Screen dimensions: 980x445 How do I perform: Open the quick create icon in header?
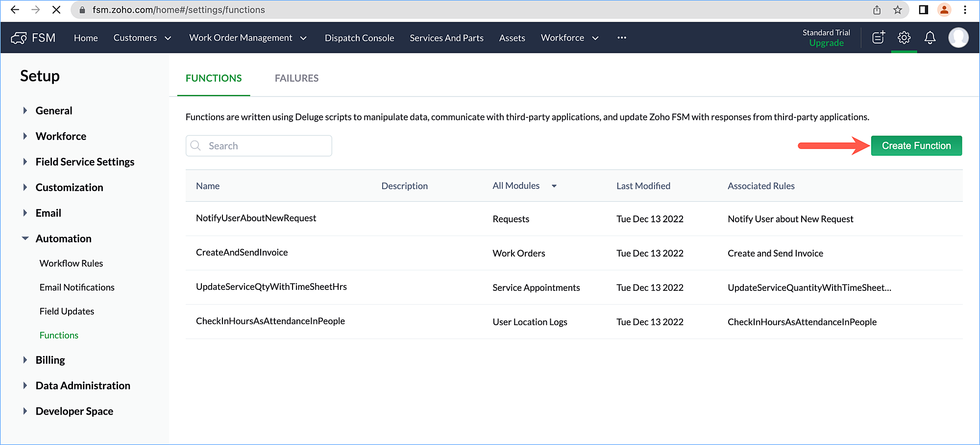tap(878, 38)
